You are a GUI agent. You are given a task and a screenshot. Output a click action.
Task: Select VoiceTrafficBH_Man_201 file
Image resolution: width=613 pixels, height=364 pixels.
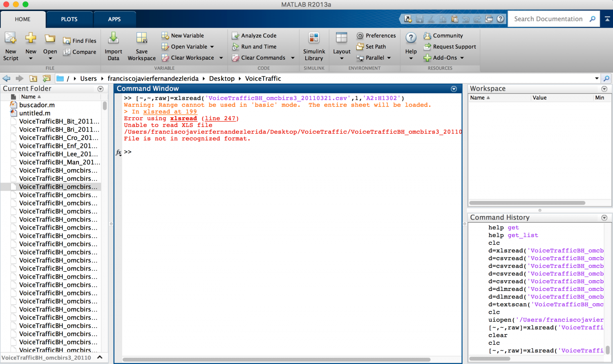(x=59, y=162)
